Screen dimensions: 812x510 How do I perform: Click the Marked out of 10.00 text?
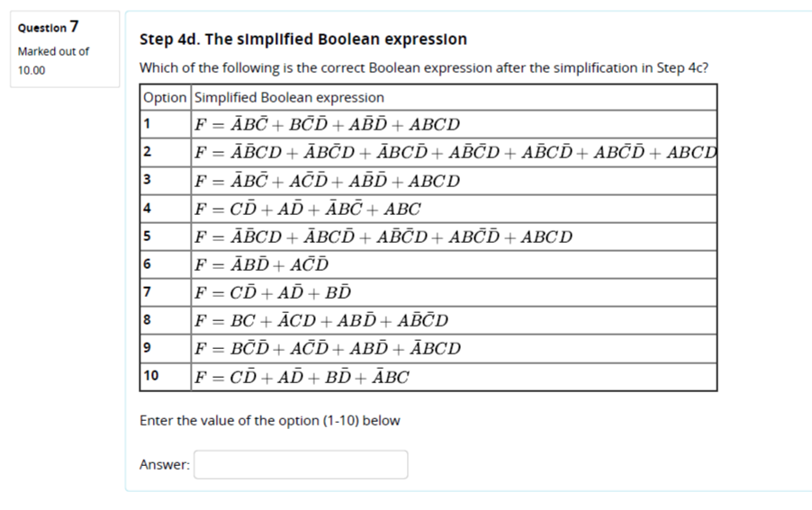coord(53,60)
